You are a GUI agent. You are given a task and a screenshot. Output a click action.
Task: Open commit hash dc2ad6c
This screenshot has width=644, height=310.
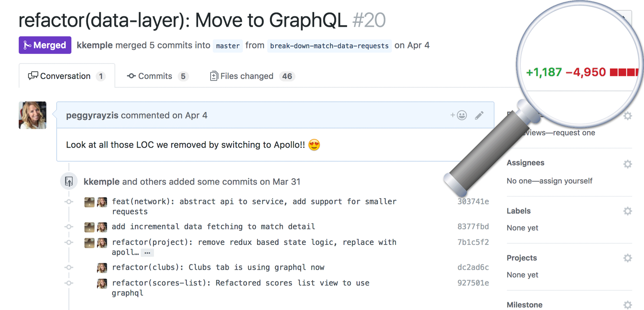click(x=473, y=267)
